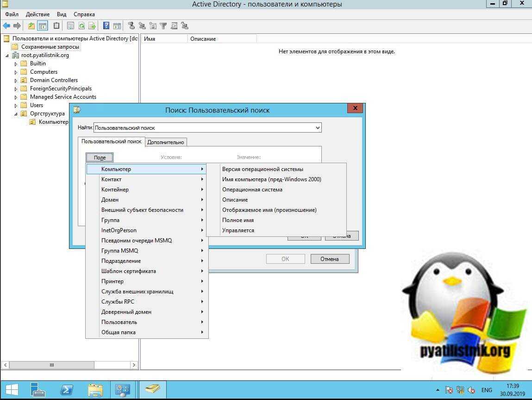Screen dimensions: 532x400
Task: Select the Сохраненные запросы tree item
Action: [50, 47]
